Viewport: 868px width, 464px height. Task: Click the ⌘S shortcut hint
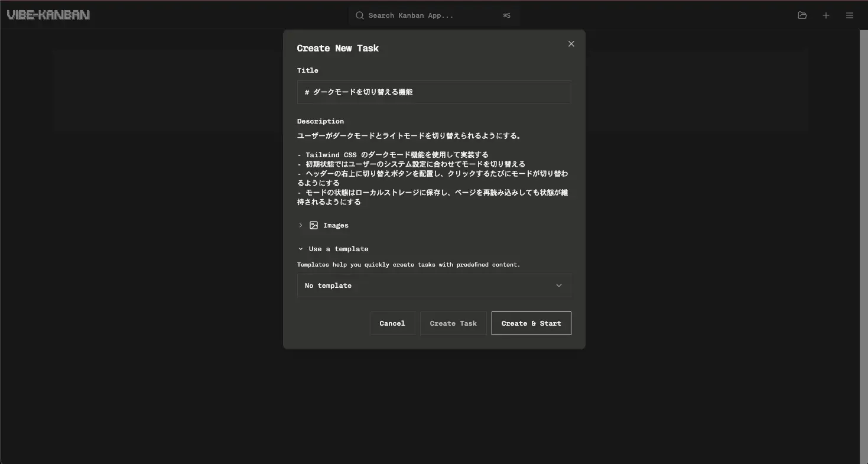tap(507, 15)
